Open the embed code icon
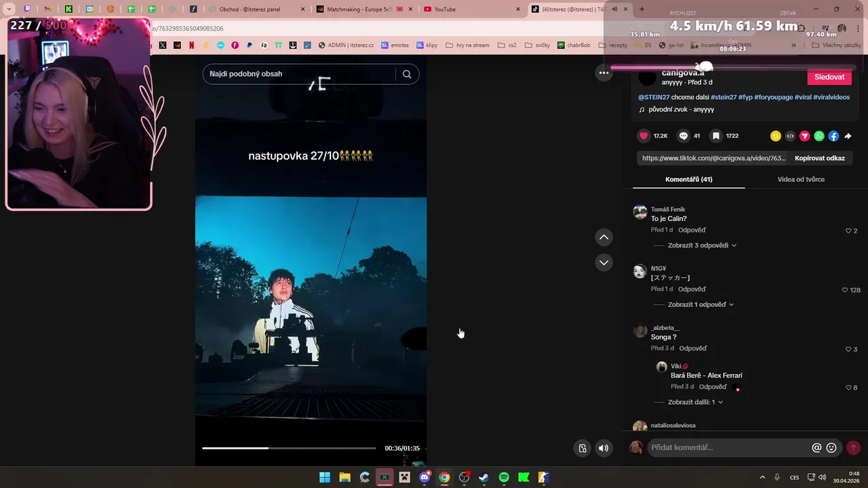Image resolution: width=868 pixels, height=488 pixels. [x=790, y=136]
